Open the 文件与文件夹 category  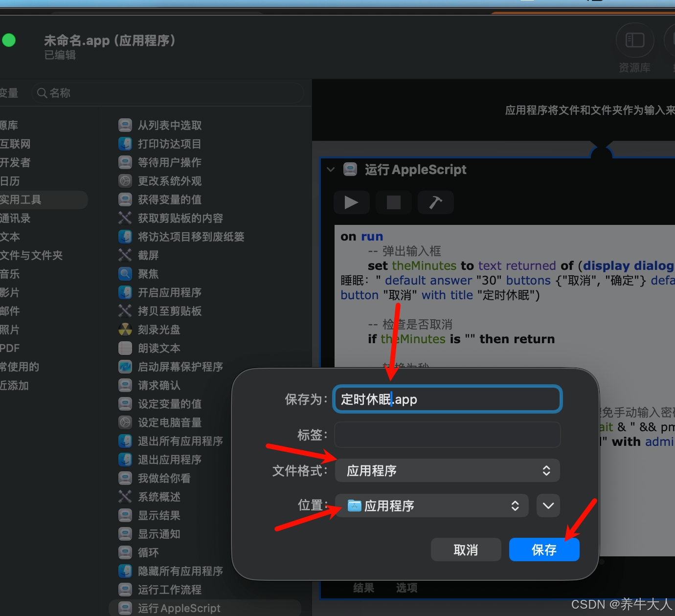(31, 256)
